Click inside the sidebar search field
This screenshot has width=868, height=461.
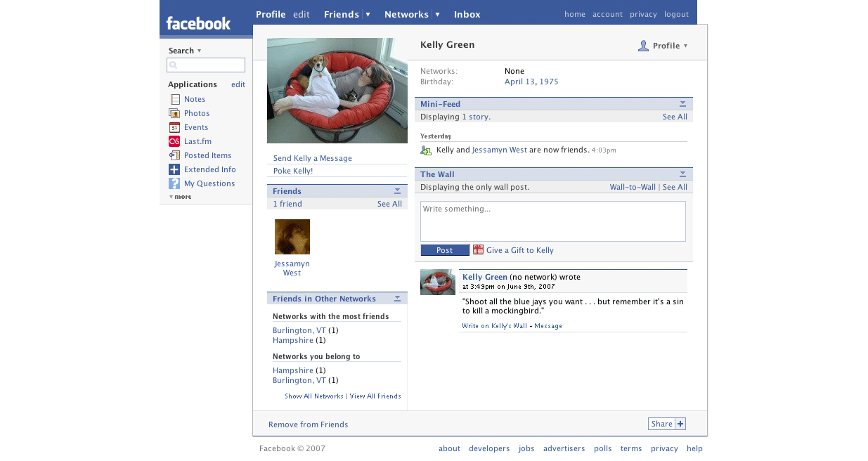pos(206,65)
